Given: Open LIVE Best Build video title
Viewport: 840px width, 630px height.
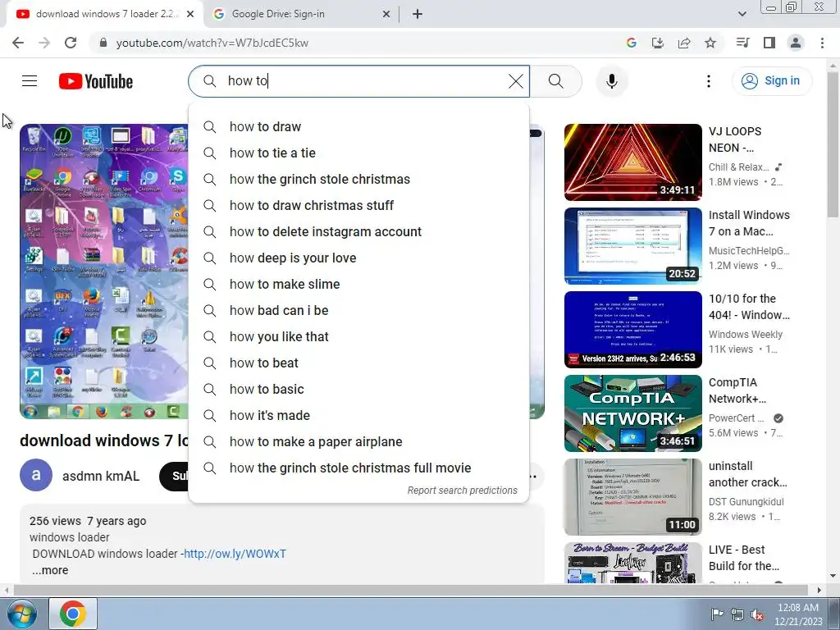Looking at the screenshot, I should [x=744, y=558].
